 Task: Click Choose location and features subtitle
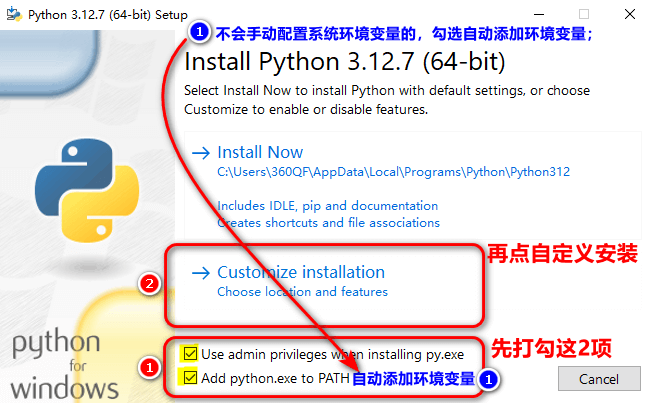pos(302,292)
